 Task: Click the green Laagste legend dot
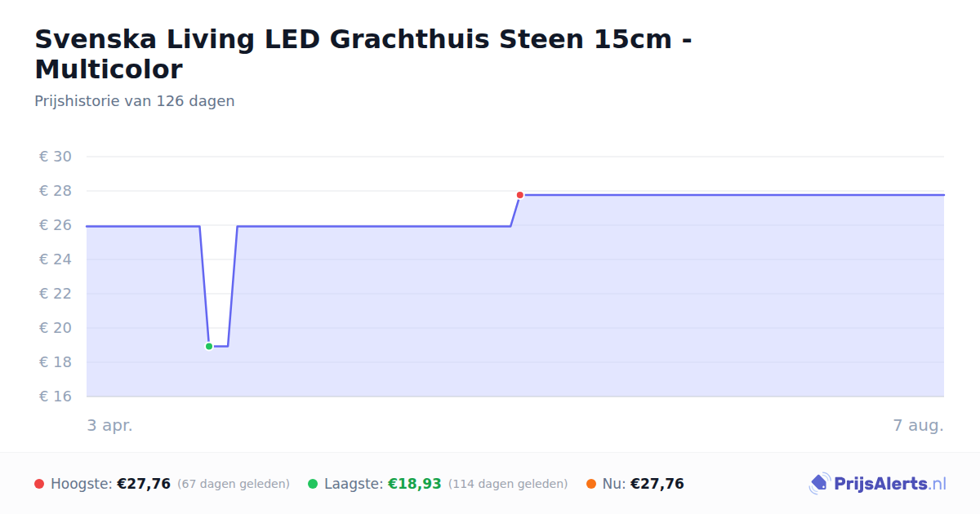313,484
